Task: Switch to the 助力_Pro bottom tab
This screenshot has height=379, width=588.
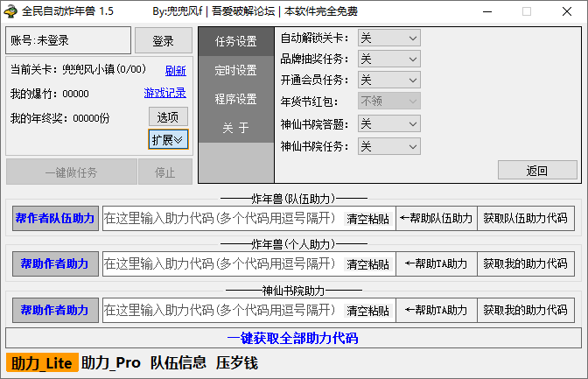Action: click(111, 362)
